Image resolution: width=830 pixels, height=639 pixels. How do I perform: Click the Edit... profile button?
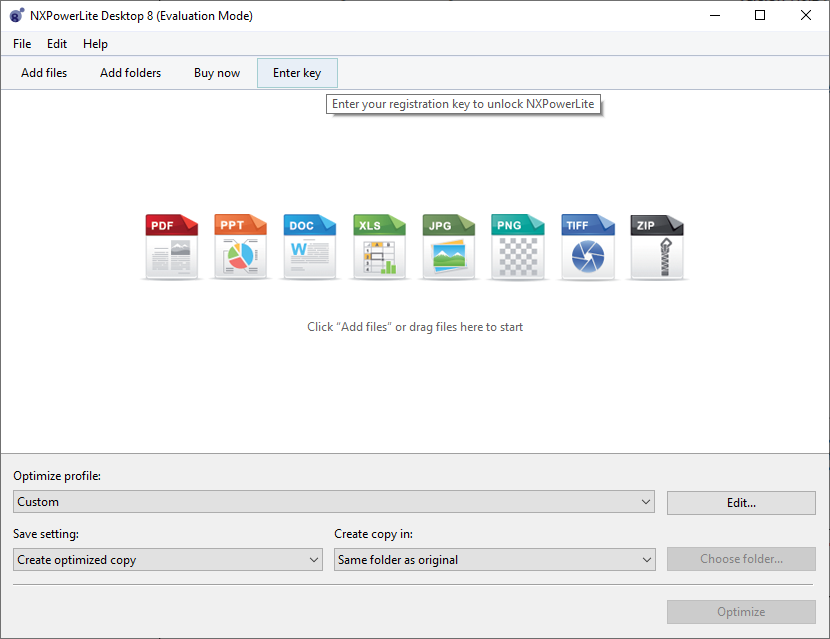point(741,503)
